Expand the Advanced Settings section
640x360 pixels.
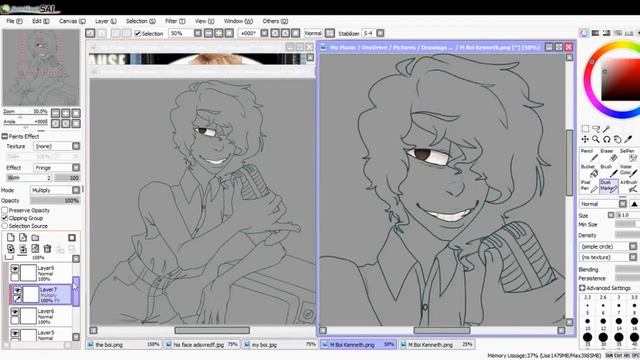[582, 288]
